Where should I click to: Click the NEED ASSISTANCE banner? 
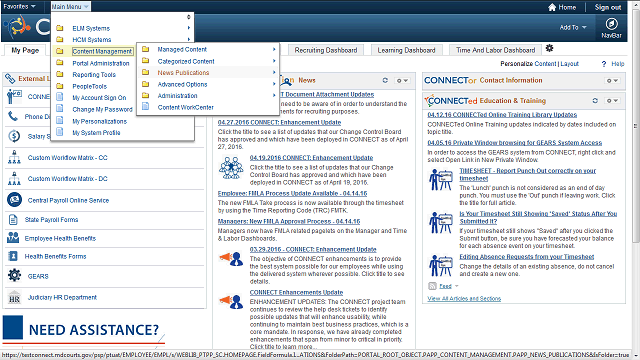(84, 330)
